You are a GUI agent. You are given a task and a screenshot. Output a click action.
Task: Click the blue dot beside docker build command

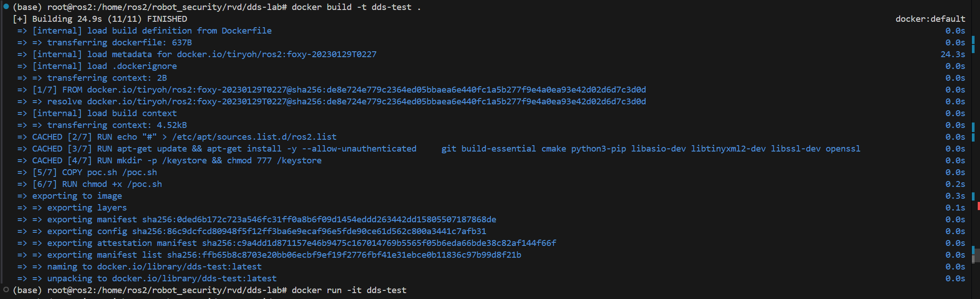pos(6,6)
